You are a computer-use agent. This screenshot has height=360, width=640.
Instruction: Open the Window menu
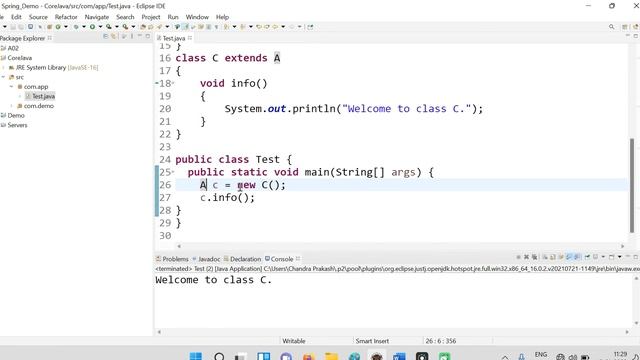pyautogui.click(x=197, y=17)
